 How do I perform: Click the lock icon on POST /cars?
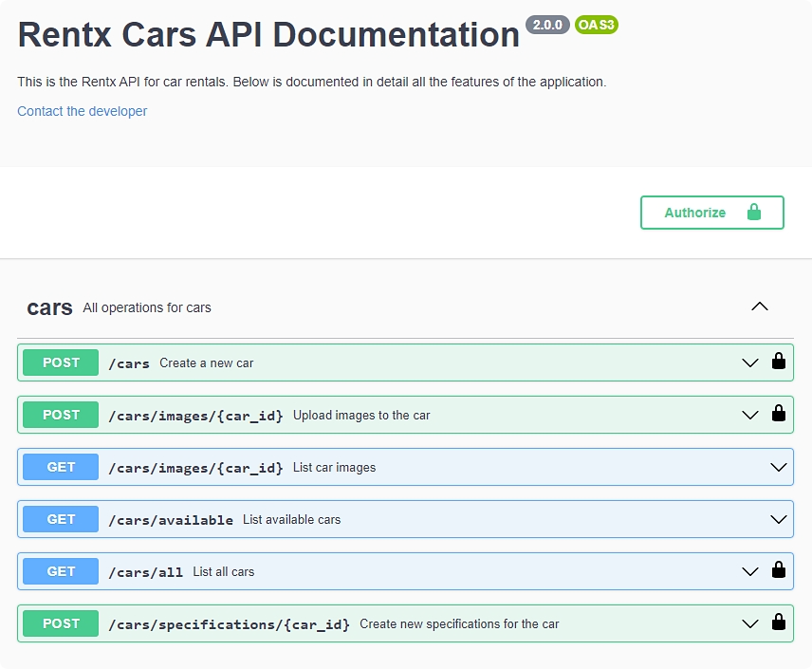click(x=778, y=362)
